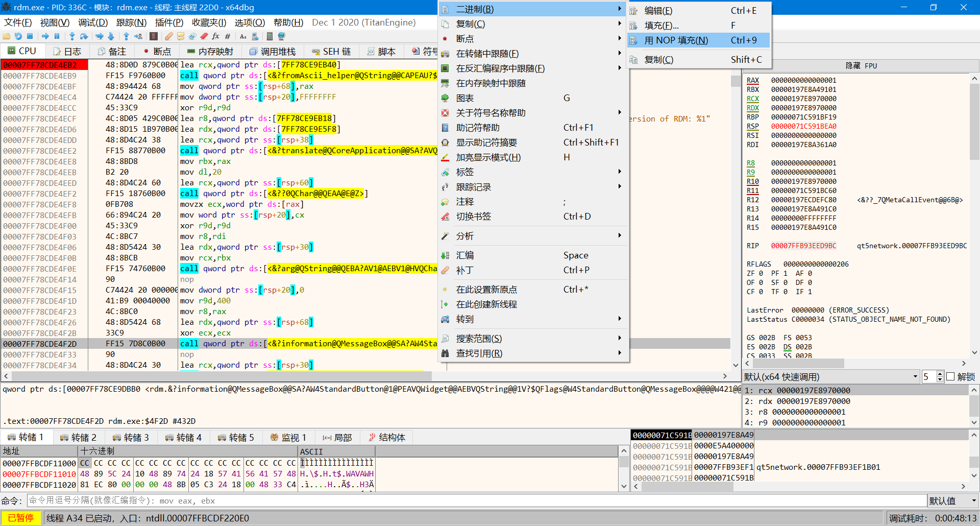Screen dimensions: 980x526
Task: Open the Calculator toolbar icon
Action: (269, 36)
